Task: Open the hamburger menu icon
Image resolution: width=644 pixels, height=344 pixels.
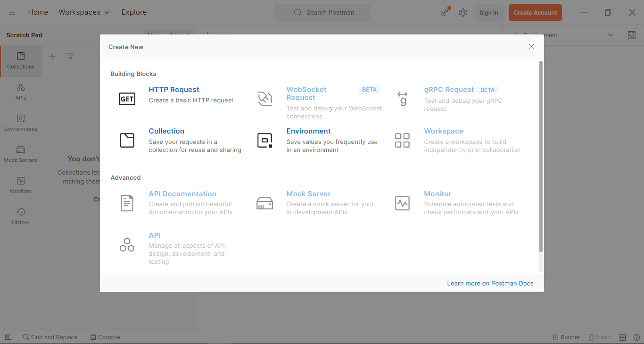Action: click(x=12, y=13)
